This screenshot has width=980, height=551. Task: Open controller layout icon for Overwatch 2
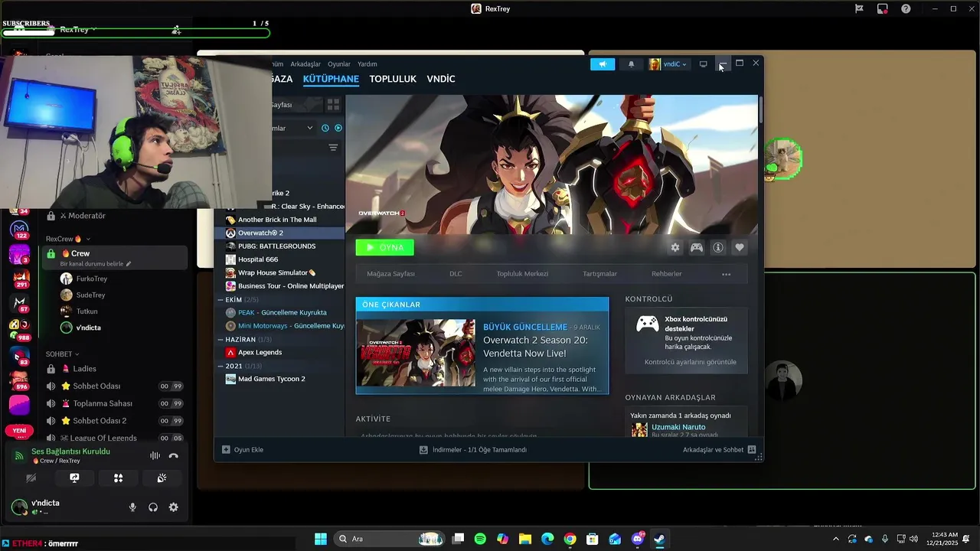tap(697, 248)
